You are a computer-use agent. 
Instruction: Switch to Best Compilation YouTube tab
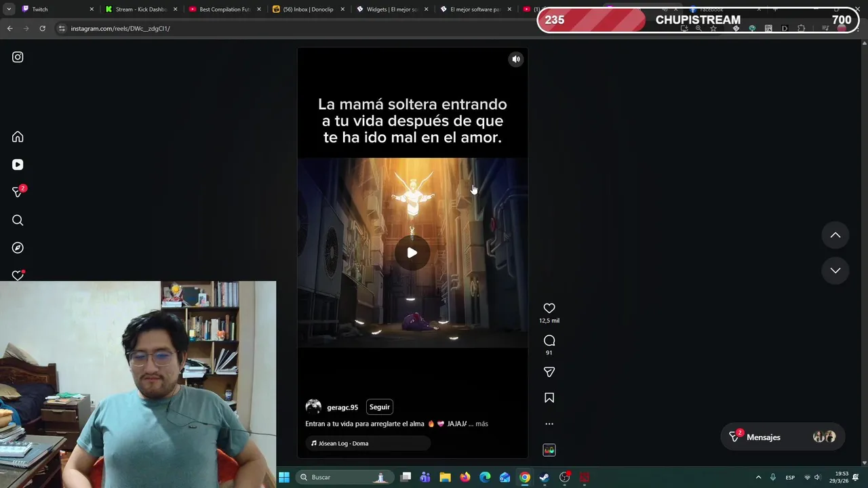click(225, 9)
